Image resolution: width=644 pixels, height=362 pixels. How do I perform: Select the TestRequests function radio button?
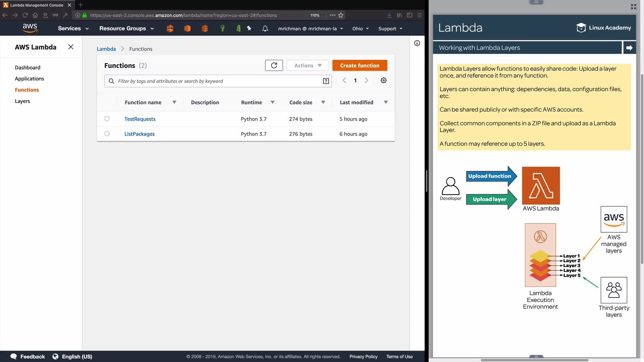[x=107, y=119]
